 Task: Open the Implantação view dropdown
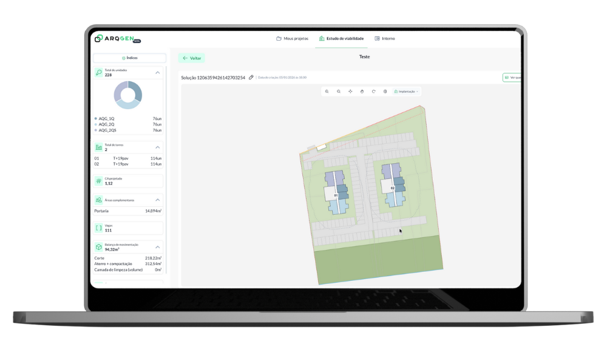point(407,91)
